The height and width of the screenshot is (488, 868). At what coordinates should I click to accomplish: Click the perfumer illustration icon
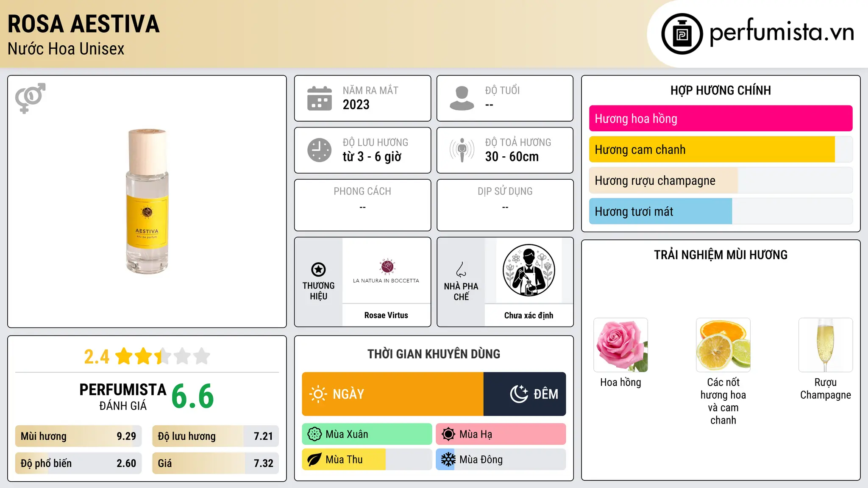point(529,270)
